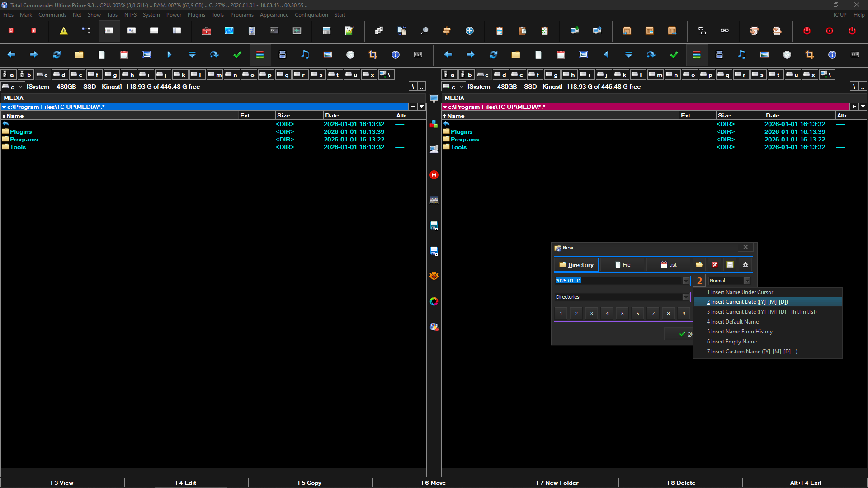868x488 pixels.
Task: Switch to File mode in New dialog
Action: click(x=623, y=265)
